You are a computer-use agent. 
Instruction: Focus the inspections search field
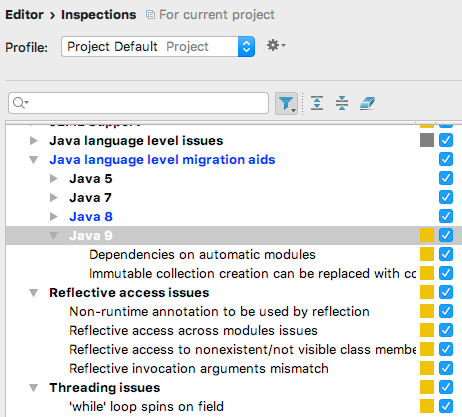click(138, 103)
